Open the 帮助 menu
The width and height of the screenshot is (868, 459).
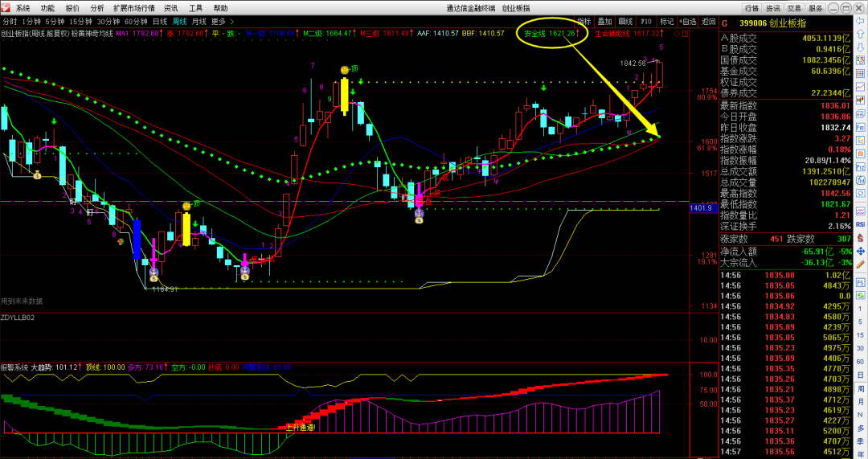[x=220, y=8]
